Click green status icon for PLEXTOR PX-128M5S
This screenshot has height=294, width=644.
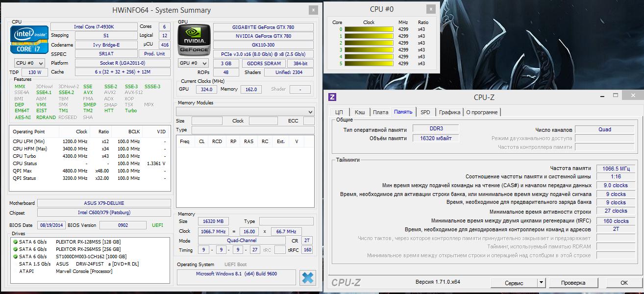click(x=16, y=242)
